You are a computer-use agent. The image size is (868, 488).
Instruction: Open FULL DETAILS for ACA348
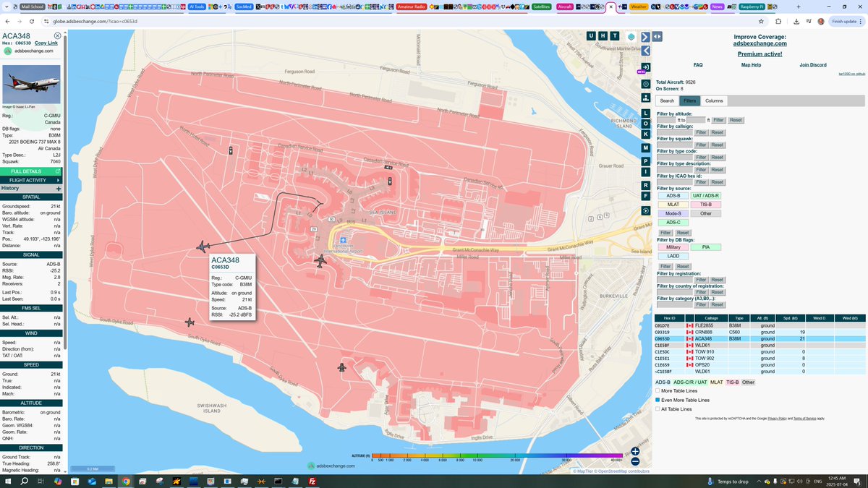(x=31, y=171)
